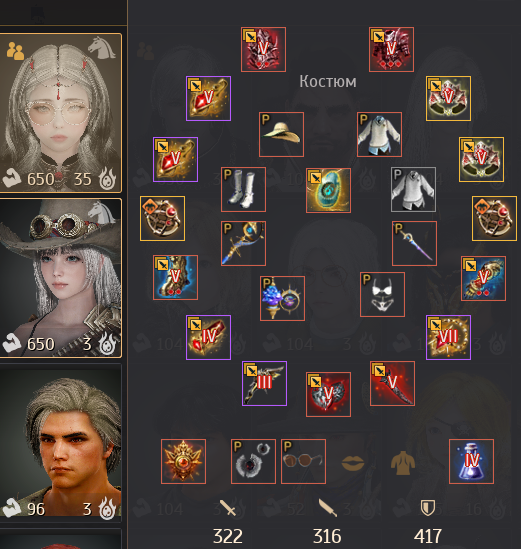Image resolution: width=521 pixels, height=549 pixels.
Task: Toggle the lips appearance icon
Action: [353, 463]
